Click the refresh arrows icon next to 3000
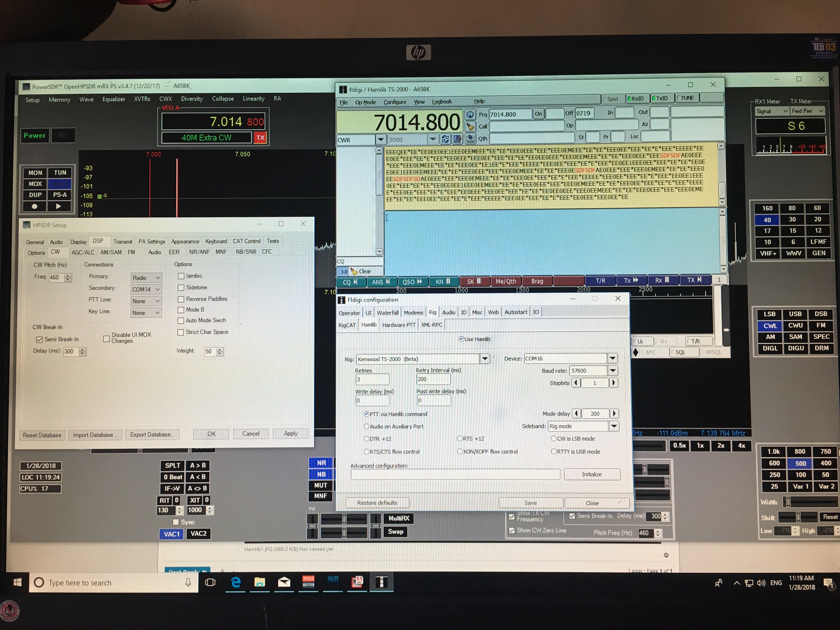This screenshot has width=840, height=630. 445,139
